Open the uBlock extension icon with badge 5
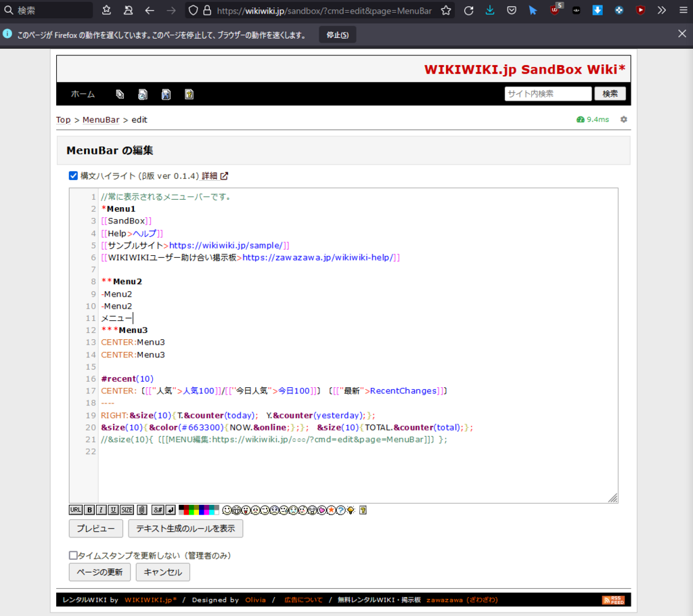Screen dimensions: 693x616 tap(555, 9)
